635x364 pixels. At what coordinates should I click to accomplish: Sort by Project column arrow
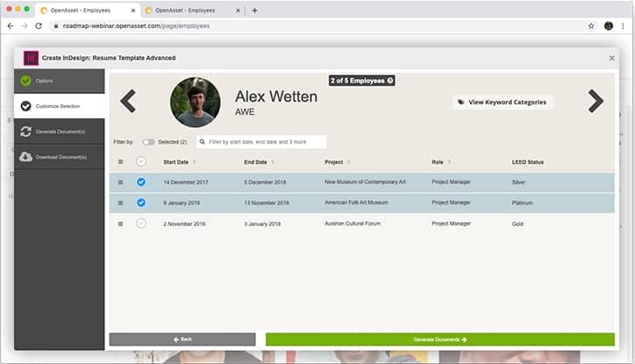click(349, 162)
